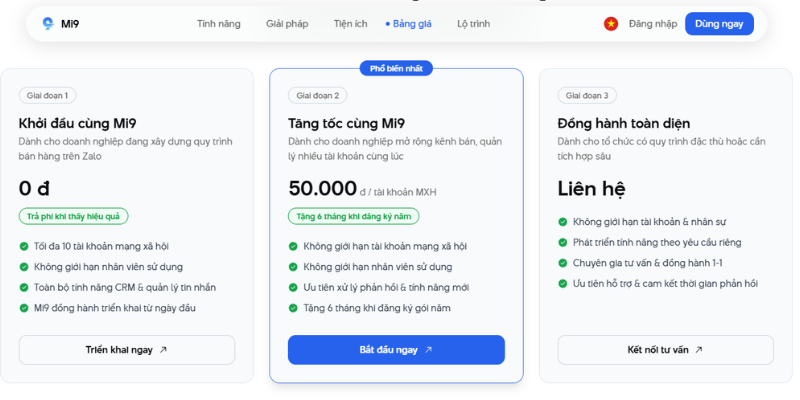
Task: Navigate to Lộ trình section
Action: [x=473, y=23]
